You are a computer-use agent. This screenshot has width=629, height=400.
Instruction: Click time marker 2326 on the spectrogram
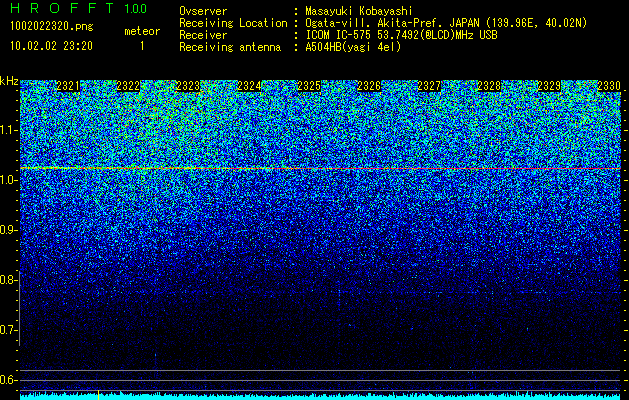(x=369, y=86)
